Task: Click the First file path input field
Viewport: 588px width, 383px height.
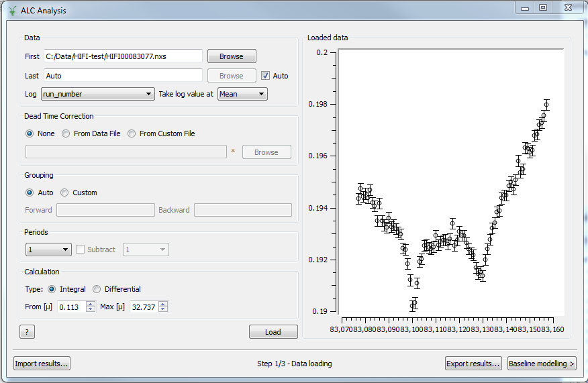Action: click(123, 56)
